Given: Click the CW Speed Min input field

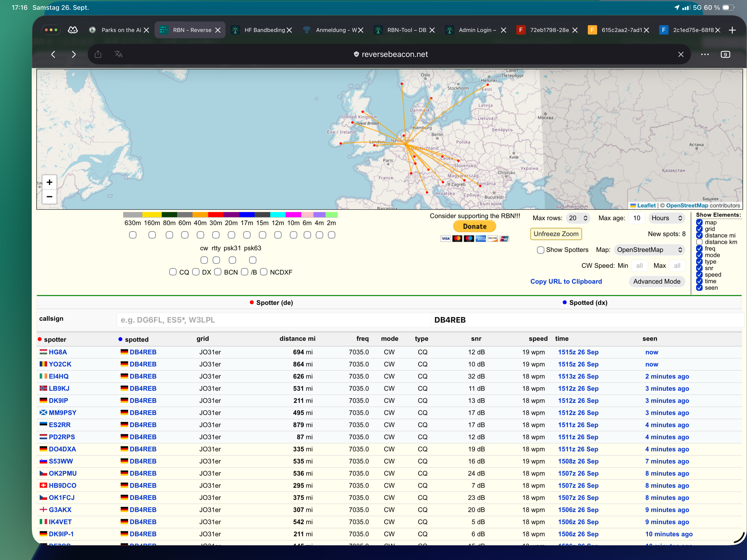Looking at the screenshot, I should pos(639,266).
